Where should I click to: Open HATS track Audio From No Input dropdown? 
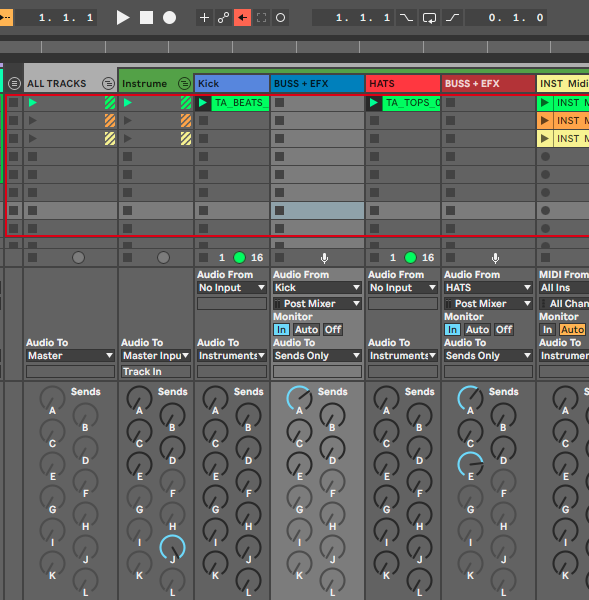(x=403, y=288)
